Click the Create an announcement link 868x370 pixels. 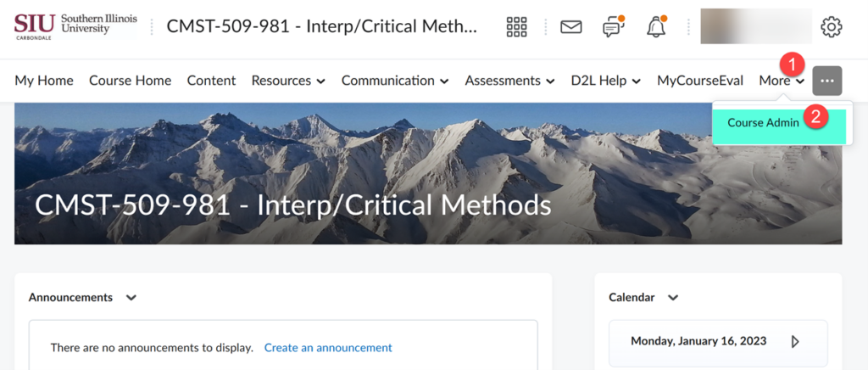[328, 348]
